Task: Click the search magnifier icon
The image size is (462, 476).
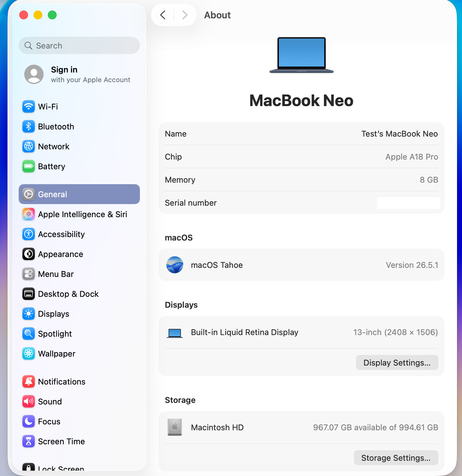Action: pos(28,45)
